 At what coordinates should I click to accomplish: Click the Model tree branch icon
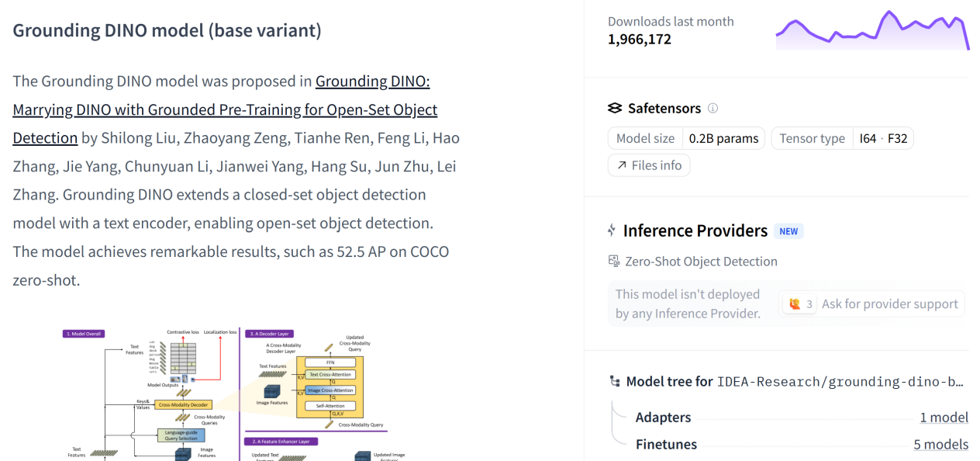[615, 381]
